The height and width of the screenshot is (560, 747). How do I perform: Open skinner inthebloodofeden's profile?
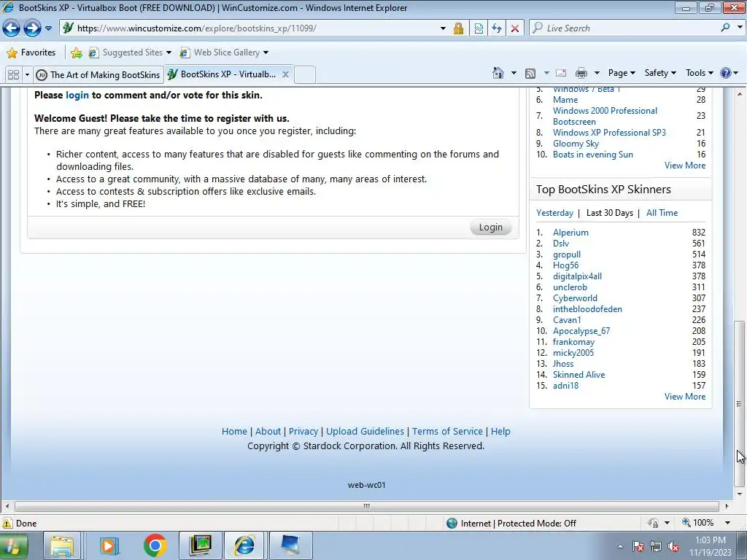[x=587, y=309]
